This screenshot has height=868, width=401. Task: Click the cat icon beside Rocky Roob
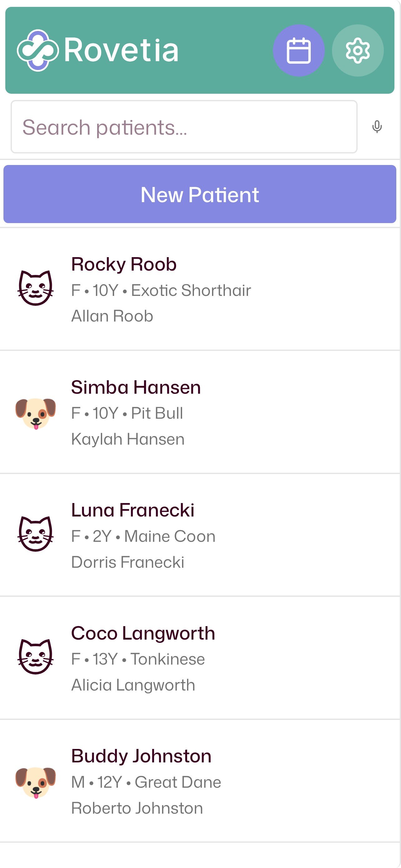tap(35, 288)
